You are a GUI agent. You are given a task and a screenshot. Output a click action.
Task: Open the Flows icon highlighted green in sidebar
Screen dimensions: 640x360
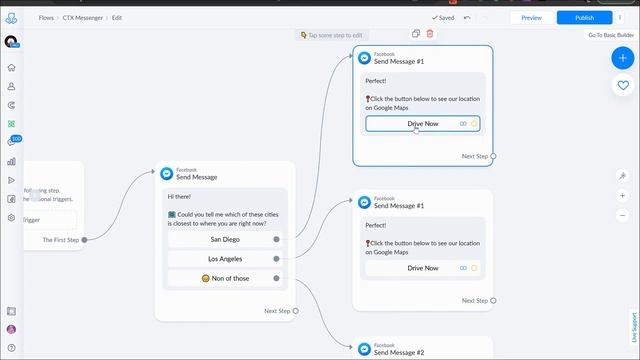click(11, 124)
